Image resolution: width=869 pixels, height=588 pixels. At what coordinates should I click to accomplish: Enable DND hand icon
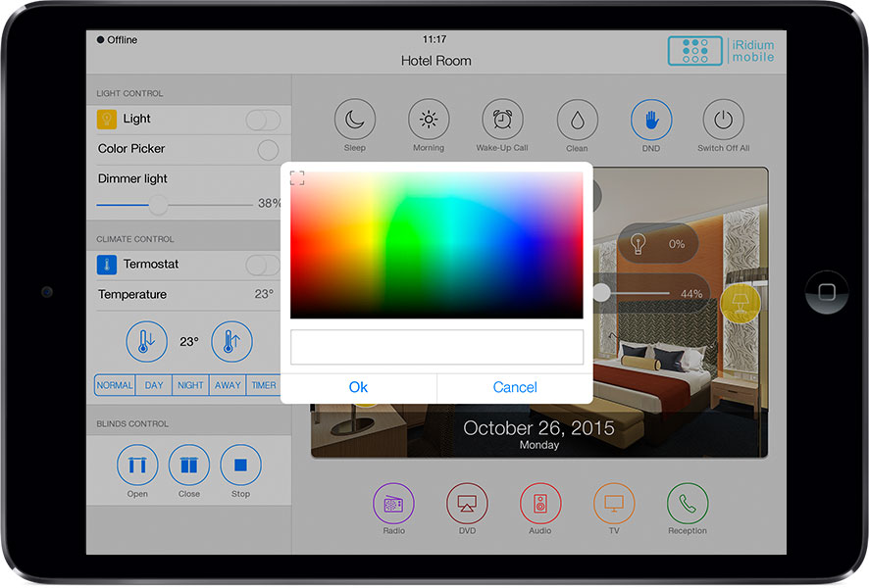coord(651,121)
